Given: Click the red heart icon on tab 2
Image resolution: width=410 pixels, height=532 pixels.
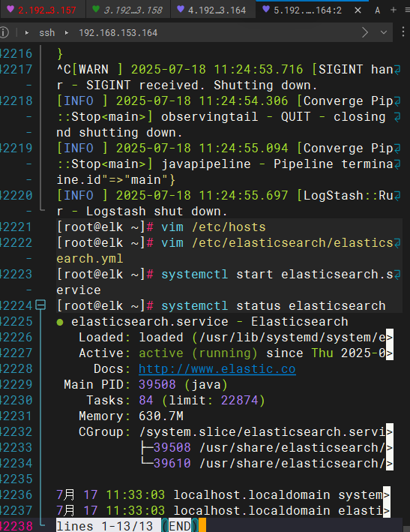Looking at the screenshot, I should point(10,9).
